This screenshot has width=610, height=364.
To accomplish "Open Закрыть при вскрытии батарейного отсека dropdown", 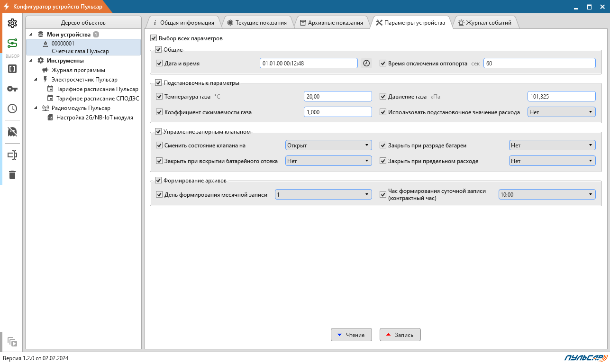I will (x=328, y=161).
